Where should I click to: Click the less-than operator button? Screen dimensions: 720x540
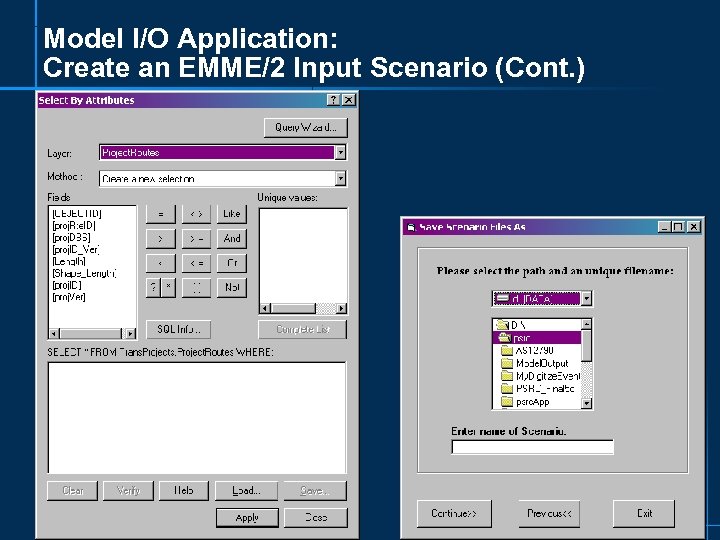click(161, 263)
